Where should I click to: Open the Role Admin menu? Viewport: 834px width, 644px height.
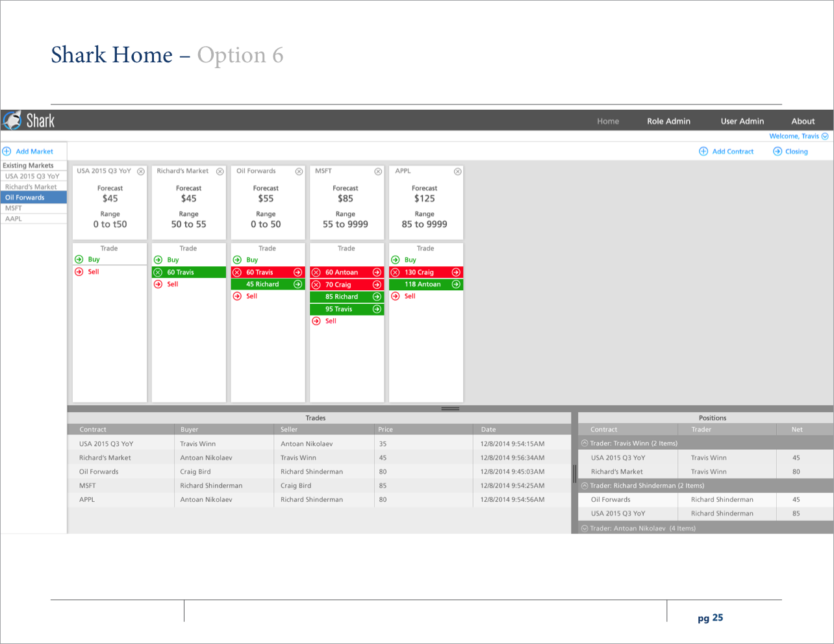point(668,121)
